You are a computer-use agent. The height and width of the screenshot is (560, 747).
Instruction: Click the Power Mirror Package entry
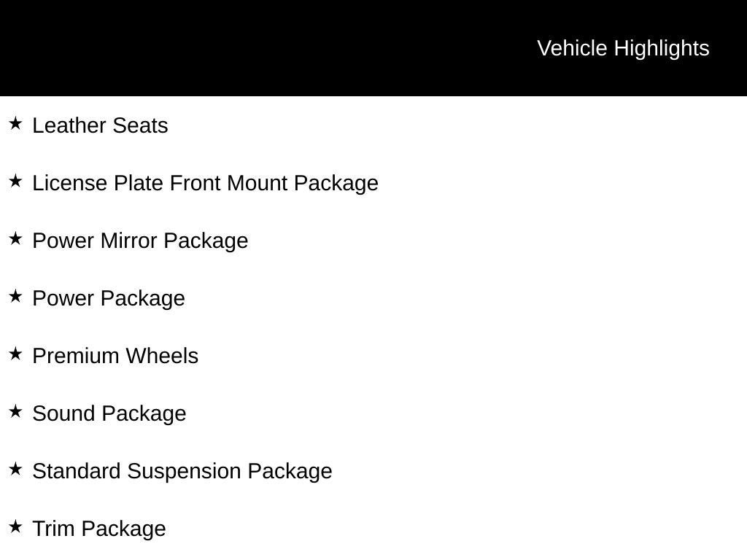(x=140, y=241)
